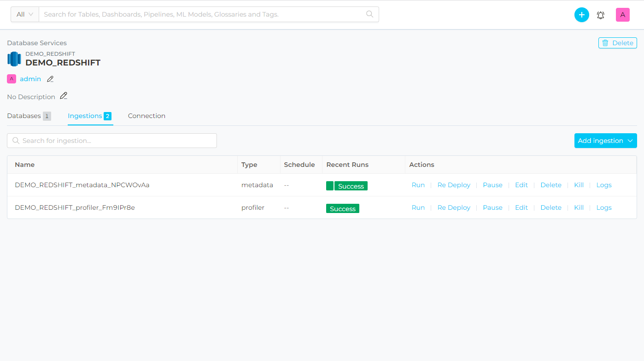
Task: Click the Delete service button
Action: (x=617, y=43)
